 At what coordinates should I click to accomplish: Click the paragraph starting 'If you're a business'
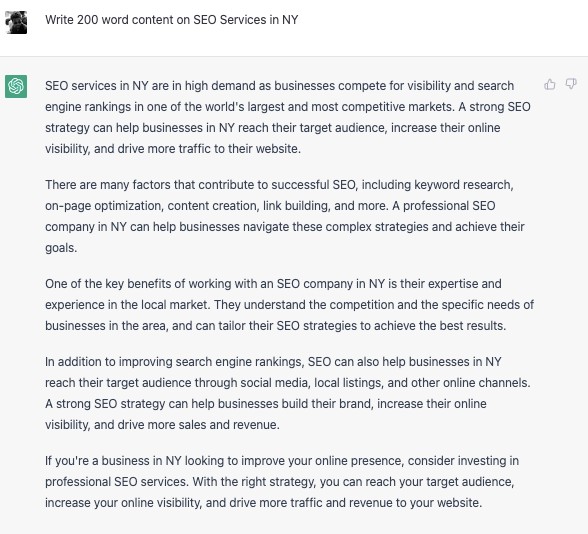(x=282, y=482)
